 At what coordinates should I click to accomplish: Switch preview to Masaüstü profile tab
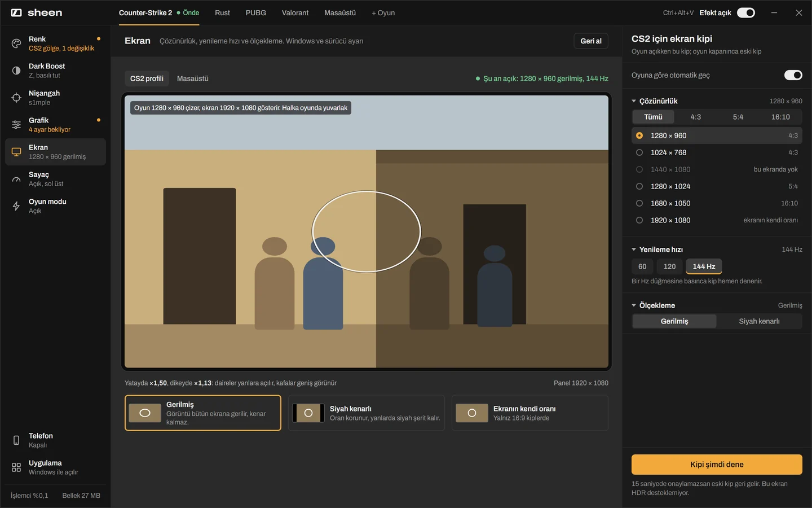(193, 78)
